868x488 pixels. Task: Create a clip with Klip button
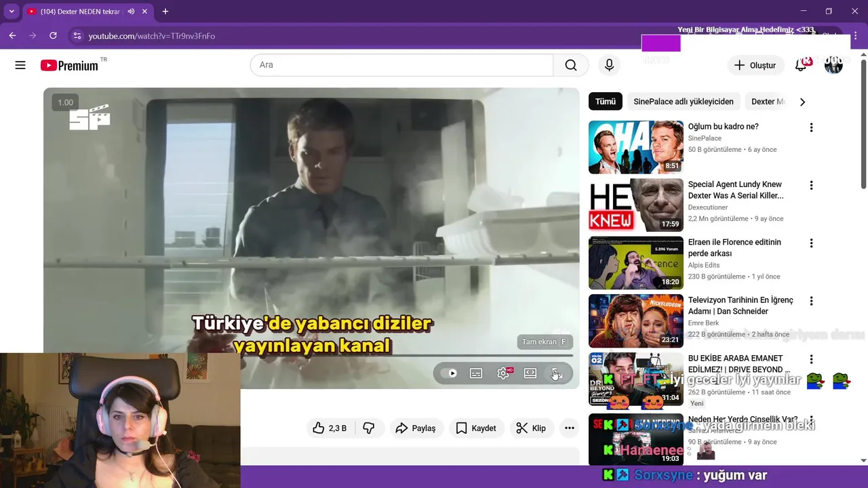(x=531, y=428)
